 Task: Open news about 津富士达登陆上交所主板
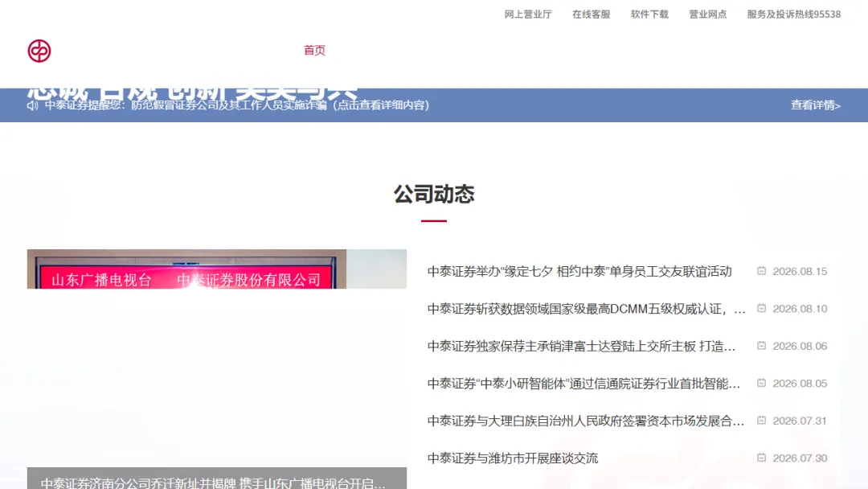coord(581,346)
